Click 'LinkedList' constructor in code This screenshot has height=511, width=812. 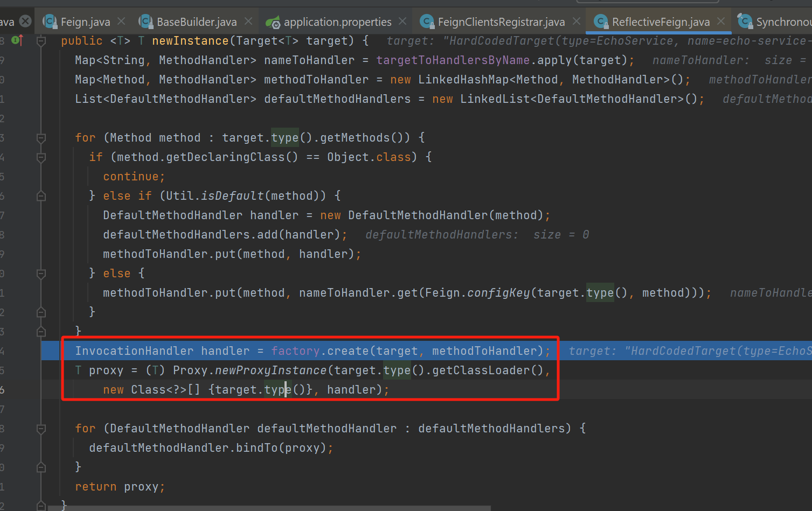click(495, 99)
